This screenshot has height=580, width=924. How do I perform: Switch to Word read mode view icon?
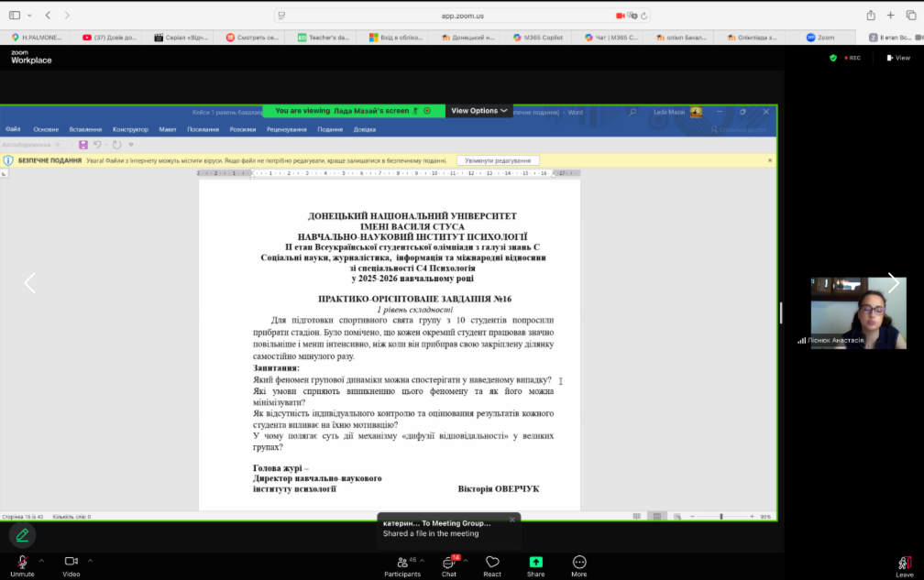coord(636,517)
